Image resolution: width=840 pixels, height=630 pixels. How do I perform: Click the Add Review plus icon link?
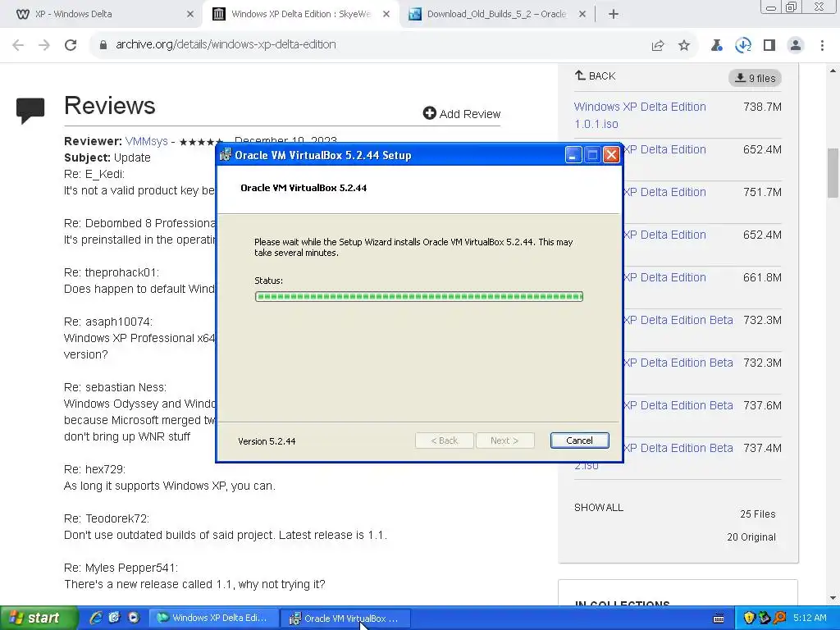click(x=461, y=113)
